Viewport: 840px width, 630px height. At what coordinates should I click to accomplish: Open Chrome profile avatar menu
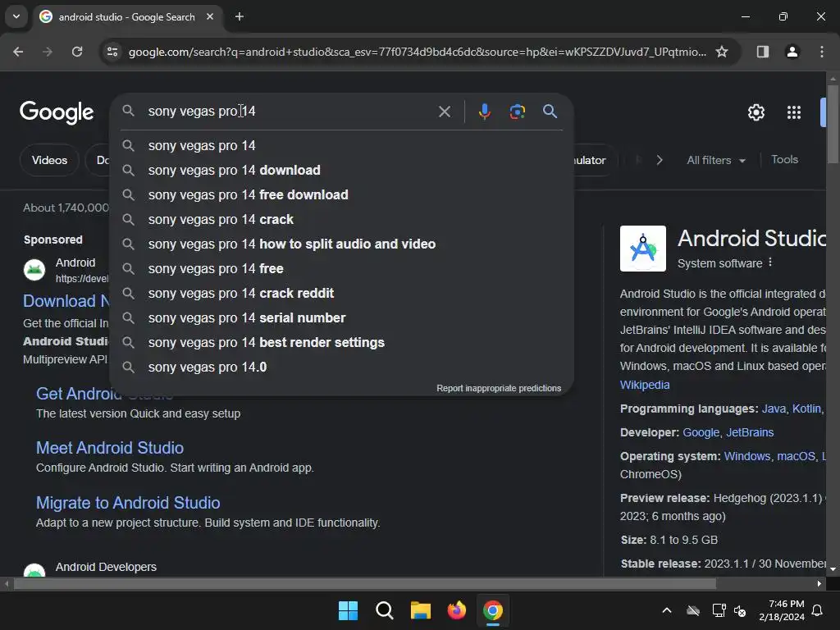pyautogui.click(x=792, y=52)
